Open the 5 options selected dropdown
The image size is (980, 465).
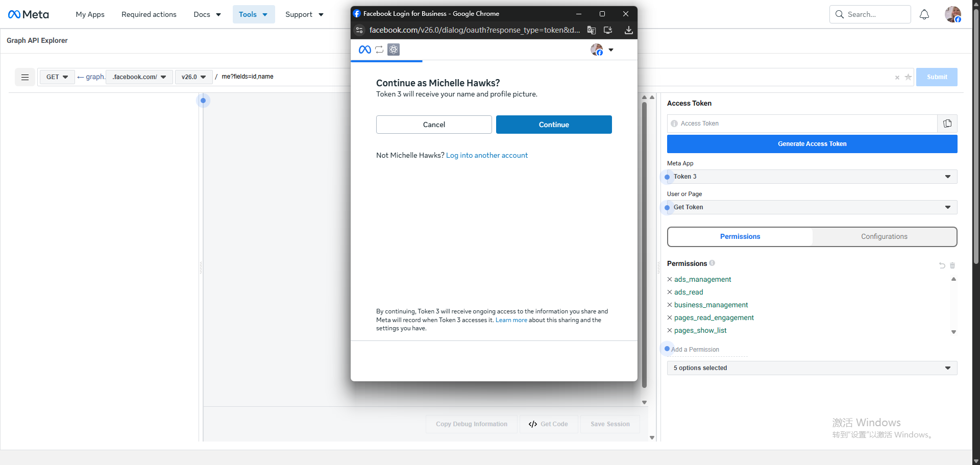coord(812,368)
